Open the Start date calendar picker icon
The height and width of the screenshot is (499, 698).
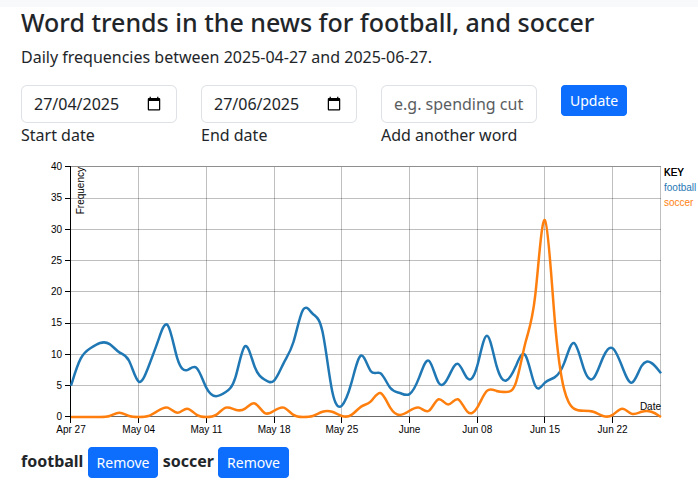click(x=154, y=104)
